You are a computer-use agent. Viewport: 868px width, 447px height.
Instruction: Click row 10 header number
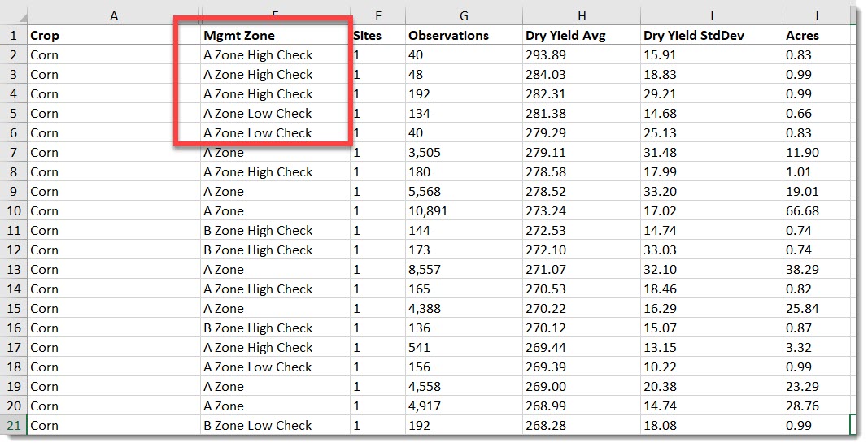coord(14,211)
